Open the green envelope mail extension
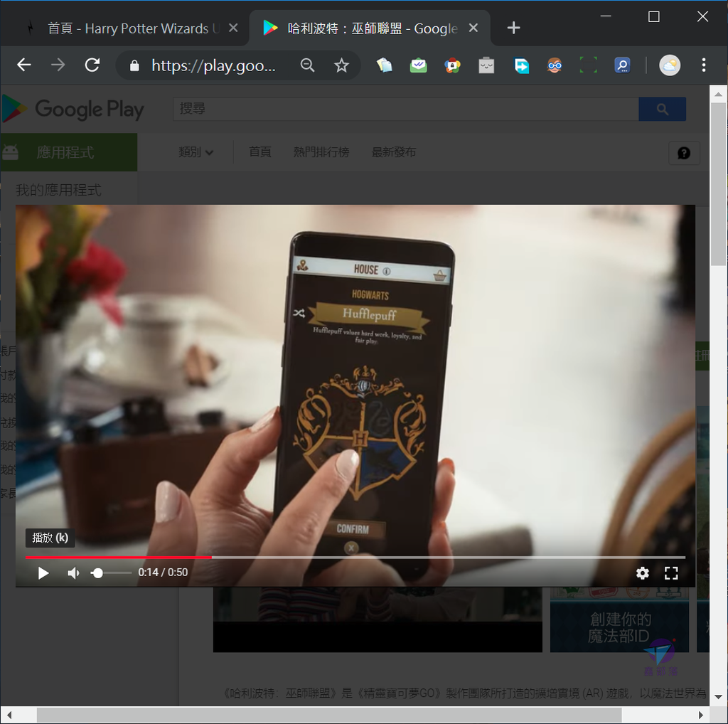 coord(418,65)
